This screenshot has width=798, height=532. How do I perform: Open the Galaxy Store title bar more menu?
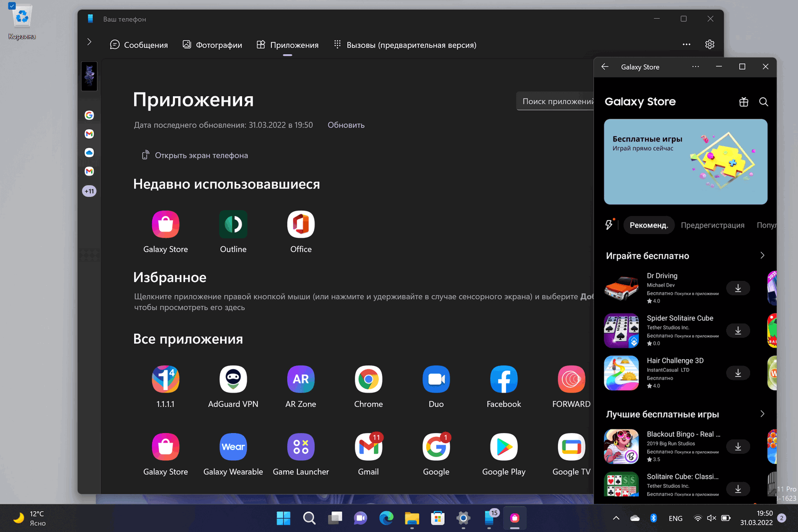[695, 67]
